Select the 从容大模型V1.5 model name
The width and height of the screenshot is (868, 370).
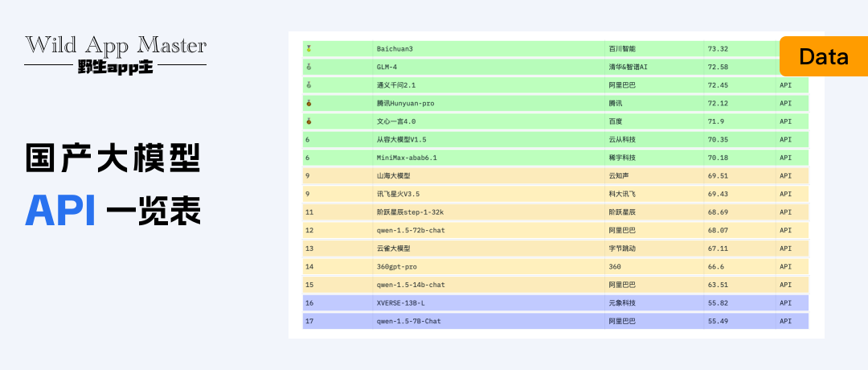pyautogui.click(x=401, y=140)
